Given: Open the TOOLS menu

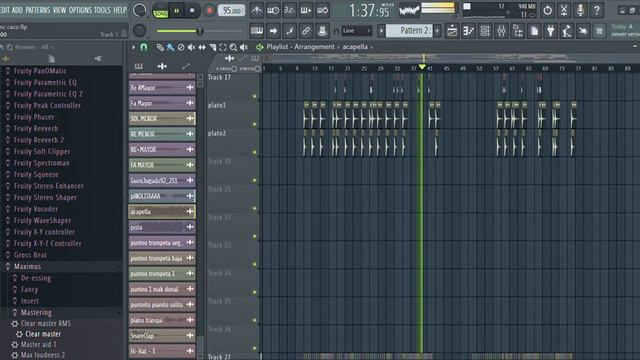Looking at the screenshot, I should [102, 10].
